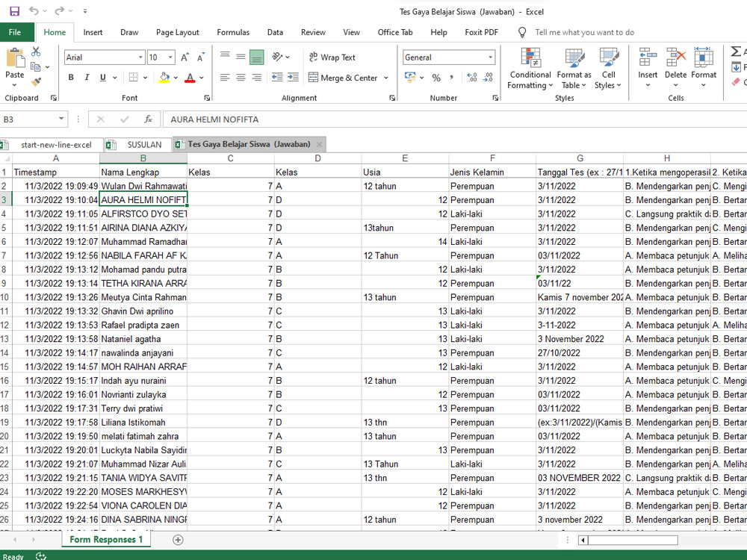This screenshot has width=747, height=560.
Task: Open Conditional Formatting menu
Action: click(x=530, y=68)
